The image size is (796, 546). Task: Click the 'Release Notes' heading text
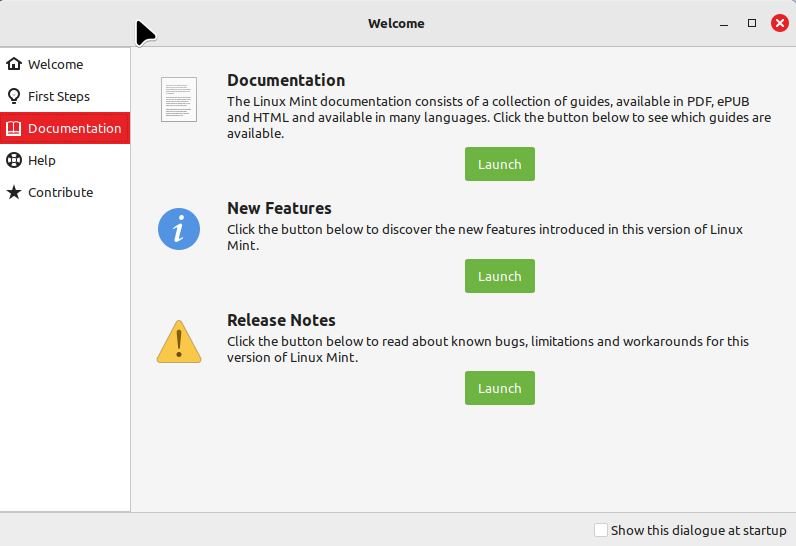281,320
